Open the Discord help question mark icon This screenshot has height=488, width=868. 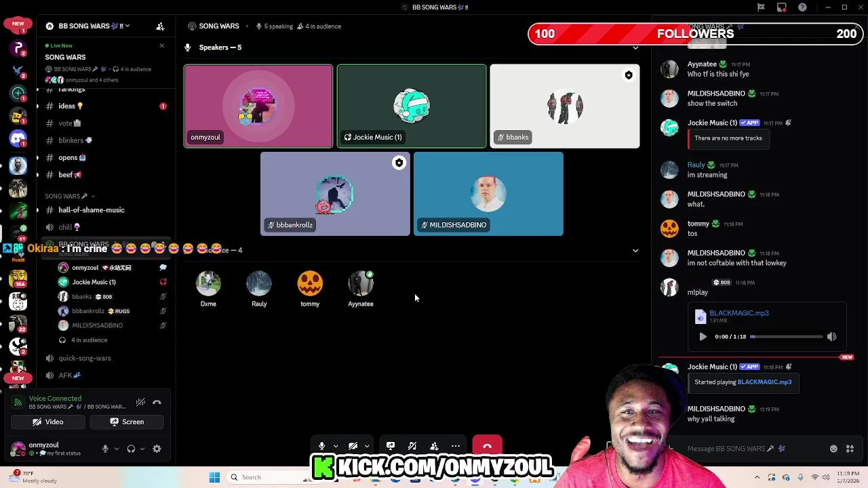(x=803, y=7)
